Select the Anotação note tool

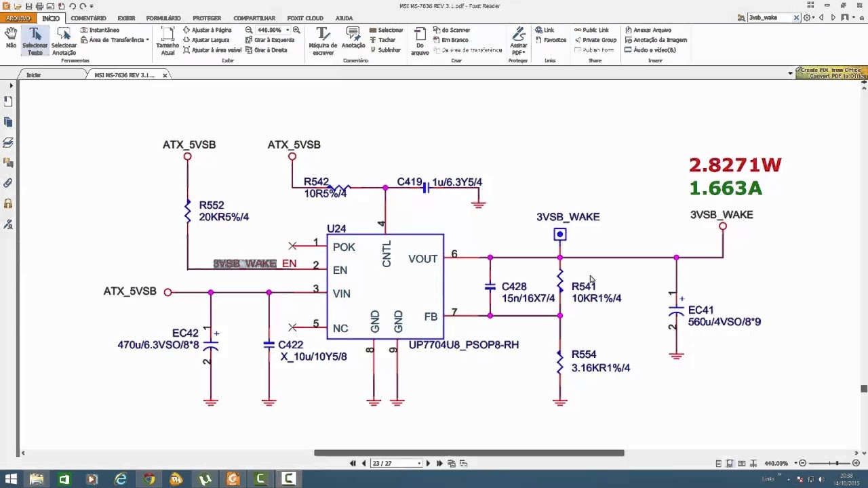[x=353, y=39]
